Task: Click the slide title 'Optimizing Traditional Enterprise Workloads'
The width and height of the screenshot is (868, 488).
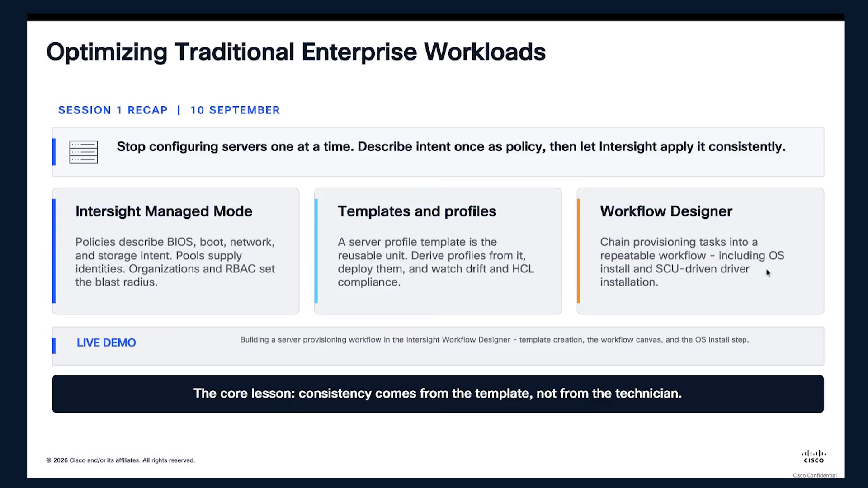Action: pyautogui.click(x=296, y=52)
